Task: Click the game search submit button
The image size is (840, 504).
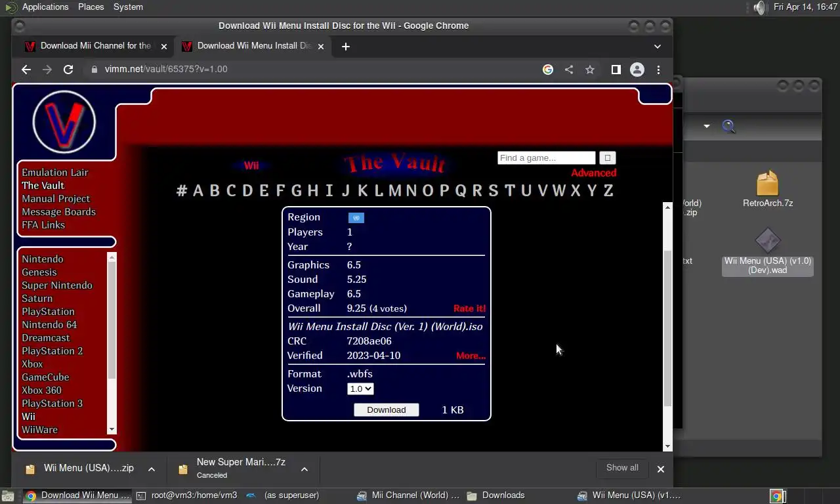Action: (x=608, y=157)
